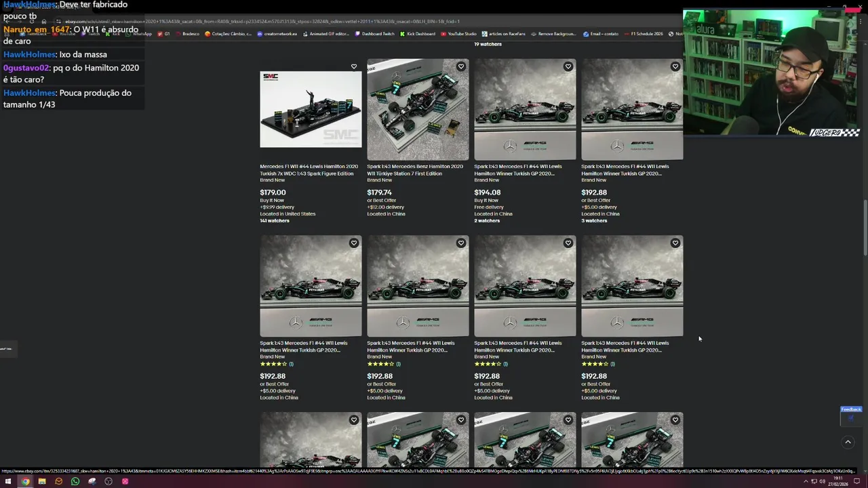Heart icon on third-row fourth listing
This screenshot has height=488, width=868.
(x=675, y=420)
